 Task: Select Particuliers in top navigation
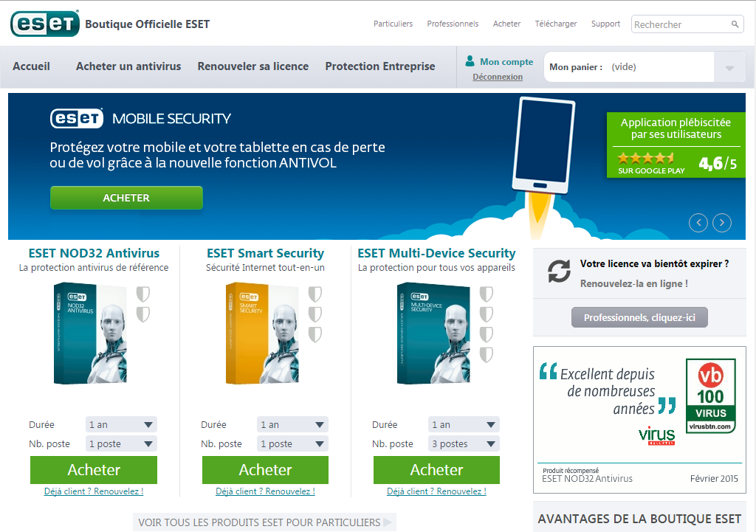393,24
